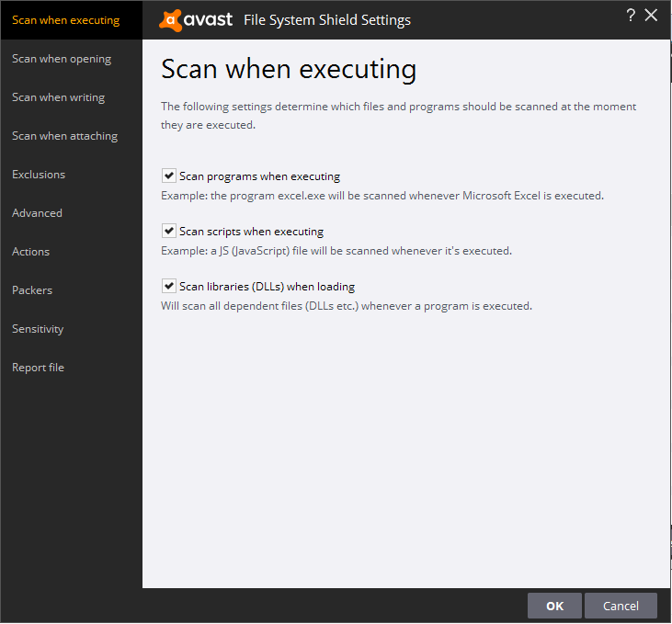The image size is (672, 624).
Task: Open the Sensitivity settings
Action: [38, 329]
